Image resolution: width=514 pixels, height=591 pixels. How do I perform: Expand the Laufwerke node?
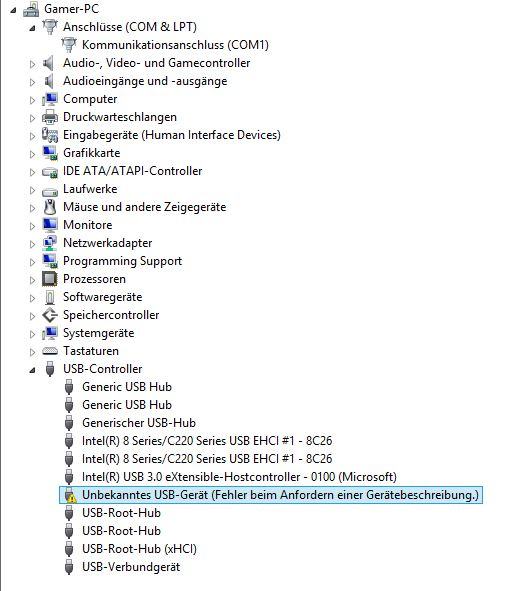point(32,190)
